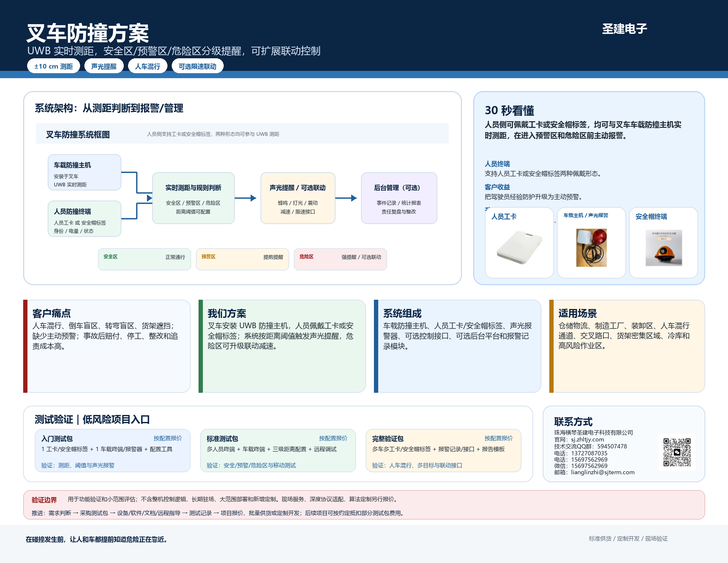Select the 实时测距与规则判断 diagram box

pyautogui.click(x=193, y=198)
